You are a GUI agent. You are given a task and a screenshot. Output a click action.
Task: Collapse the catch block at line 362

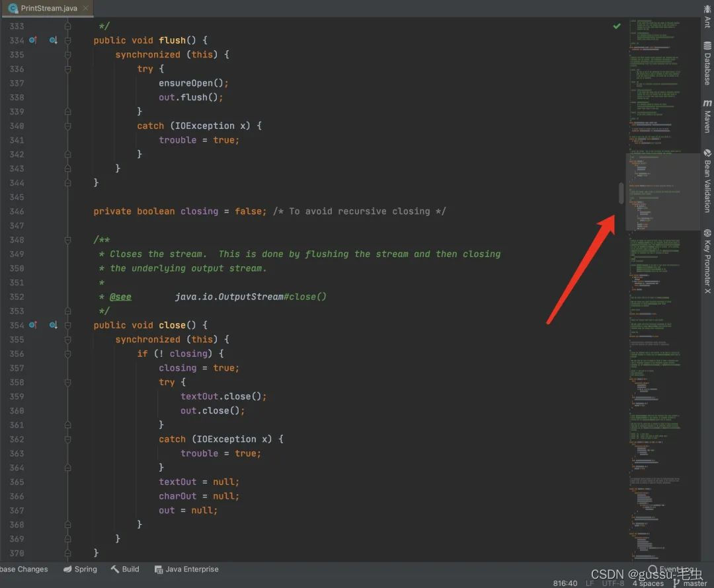68,439
